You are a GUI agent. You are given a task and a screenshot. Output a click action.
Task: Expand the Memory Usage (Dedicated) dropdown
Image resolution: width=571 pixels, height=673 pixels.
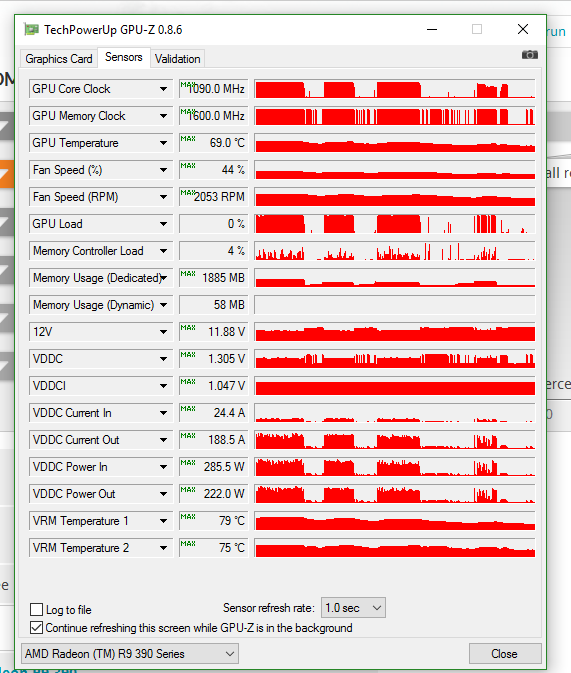click(163, 278)
